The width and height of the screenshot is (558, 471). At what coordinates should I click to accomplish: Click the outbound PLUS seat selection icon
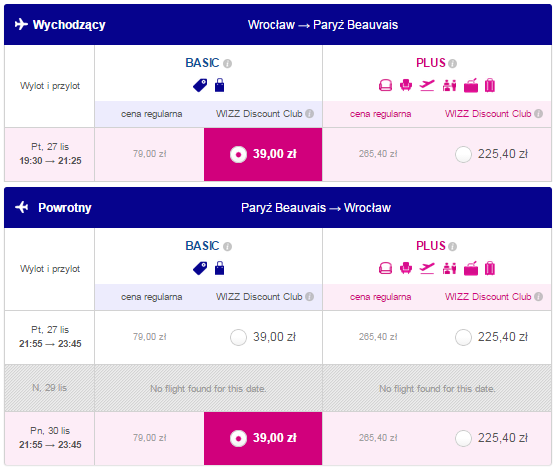coord(406,85)
